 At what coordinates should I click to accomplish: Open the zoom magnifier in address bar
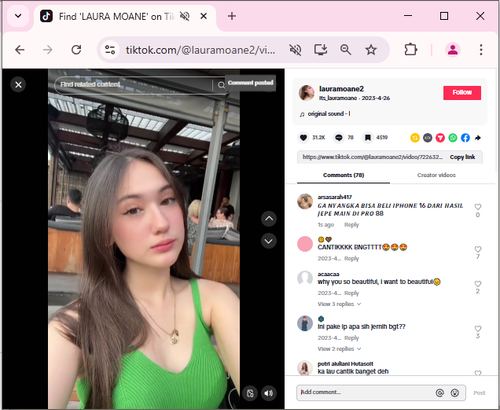click(x=346, y=50)
